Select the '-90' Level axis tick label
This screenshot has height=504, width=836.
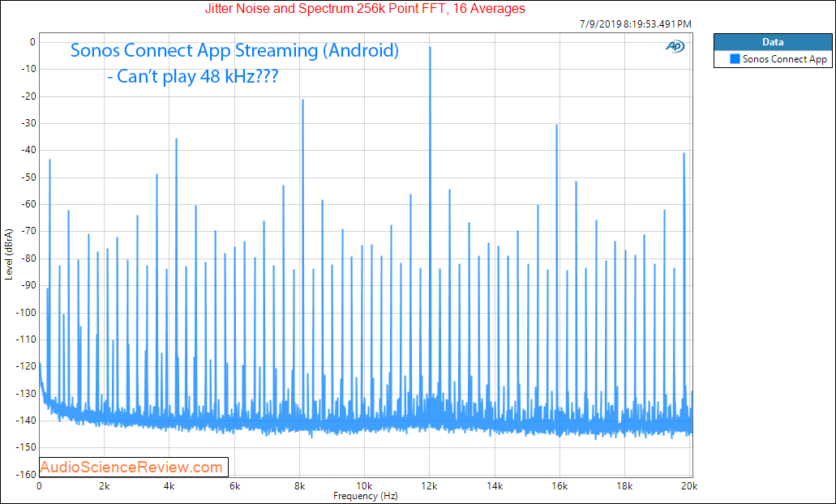[x=28, y=285]
